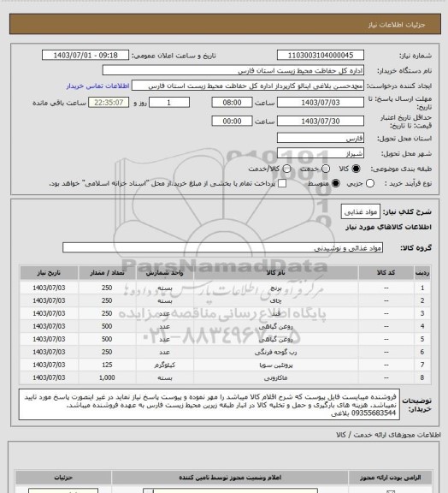Click response deadline hour 08:00 field
The width and height of the screenshot is (448, 493).
point(233,103)
